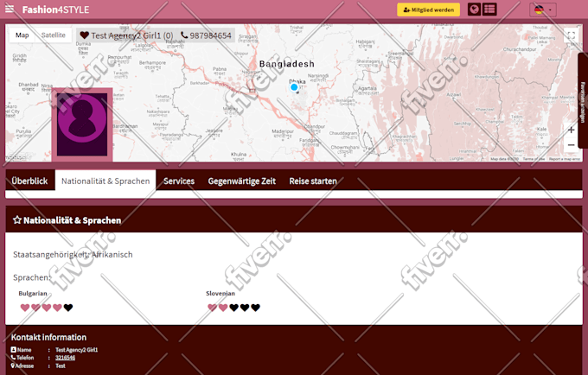Open the Gegenwärtige Zeit tab

pyautogui.click(x=242, y=181)
